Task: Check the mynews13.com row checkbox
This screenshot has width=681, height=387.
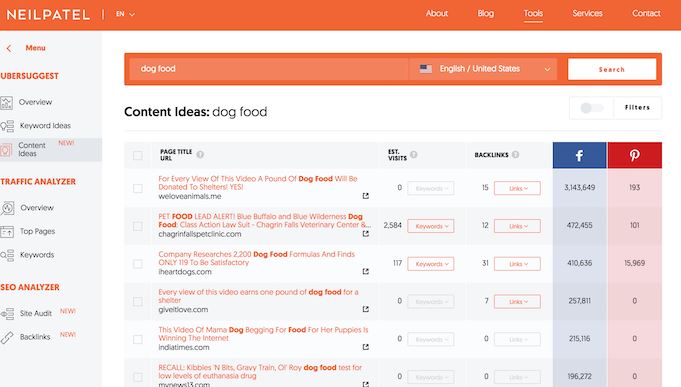Action: coord(138,377)
